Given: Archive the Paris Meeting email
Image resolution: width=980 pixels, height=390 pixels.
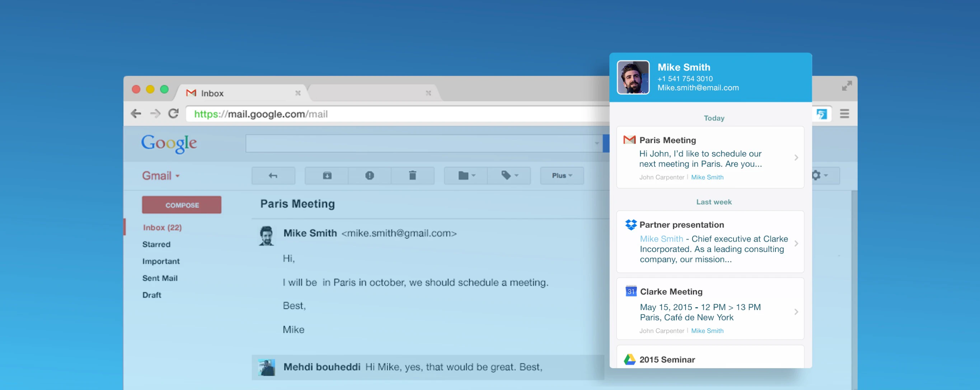Looking at the screenshot, I should pos(327,176).
